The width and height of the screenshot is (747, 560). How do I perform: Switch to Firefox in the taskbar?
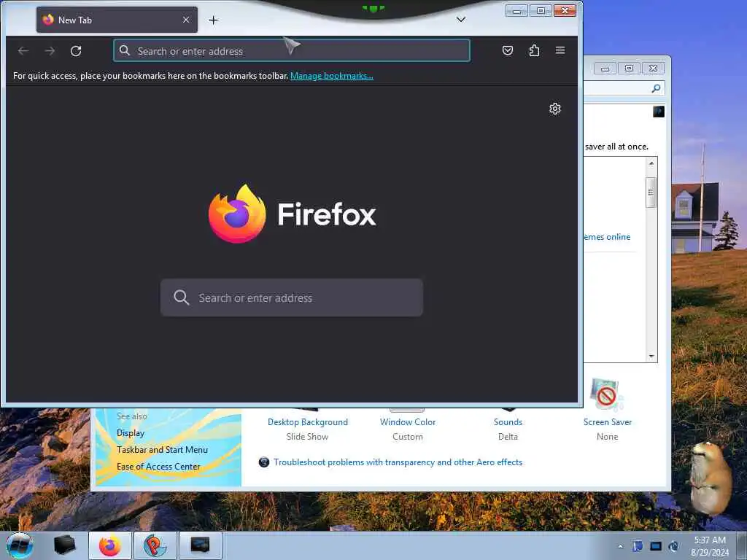(110, 545)
